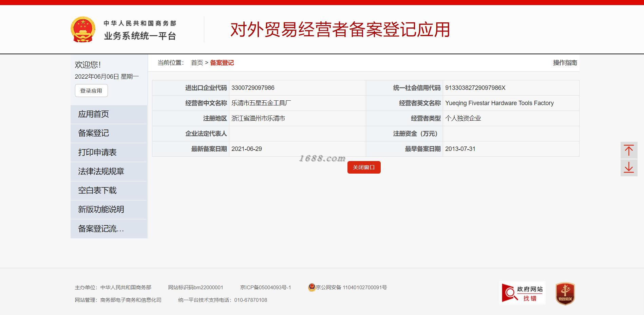Click the region value 浙江省温州市乐清市

pyautogui.click(x=258, y=118)
